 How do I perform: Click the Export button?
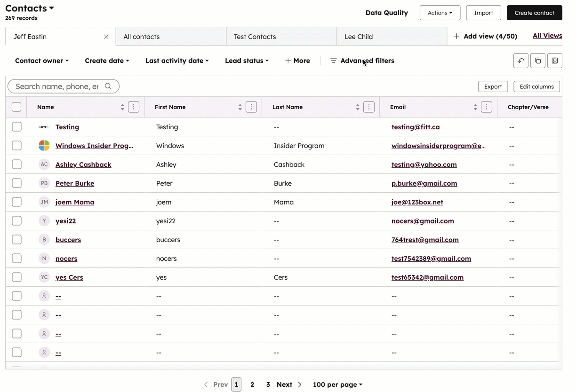pos(493,86)
